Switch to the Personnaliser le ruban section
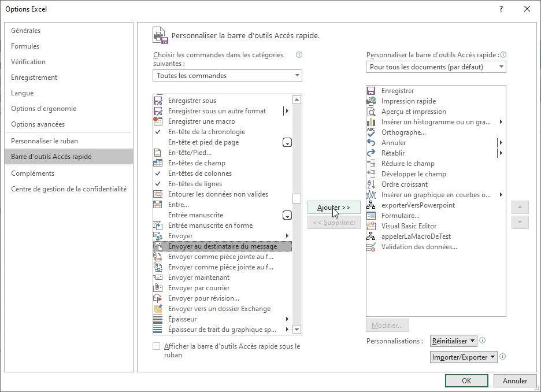541x392 pixels. (53, 140)
